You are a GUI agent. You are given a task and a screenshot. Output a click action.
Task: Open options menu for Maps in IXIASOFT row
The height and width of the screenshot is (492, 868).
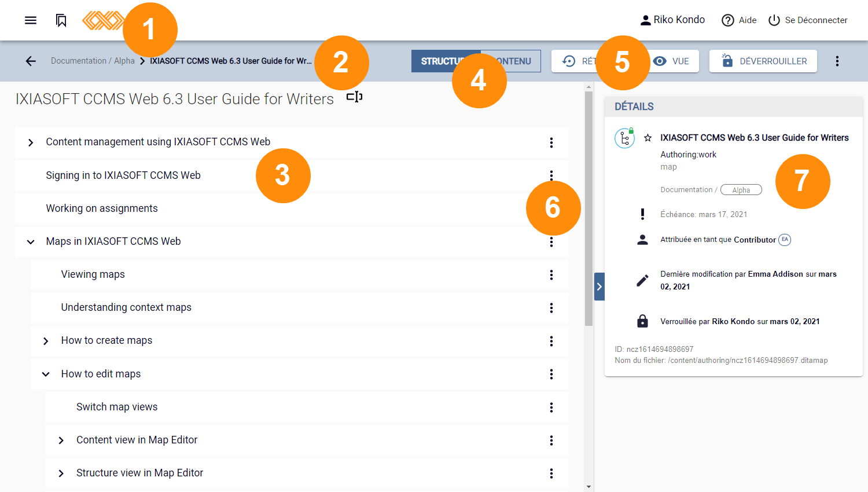coord(551,242)
